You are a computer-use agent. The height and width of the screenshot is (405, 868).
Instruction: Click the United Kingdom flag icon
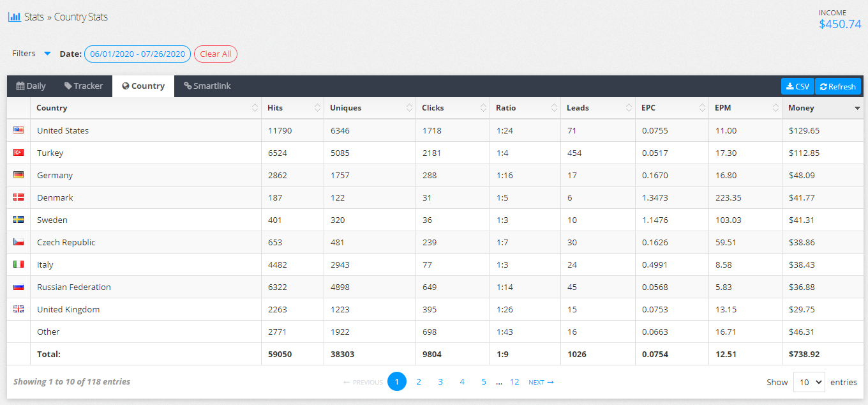point(19,309)
